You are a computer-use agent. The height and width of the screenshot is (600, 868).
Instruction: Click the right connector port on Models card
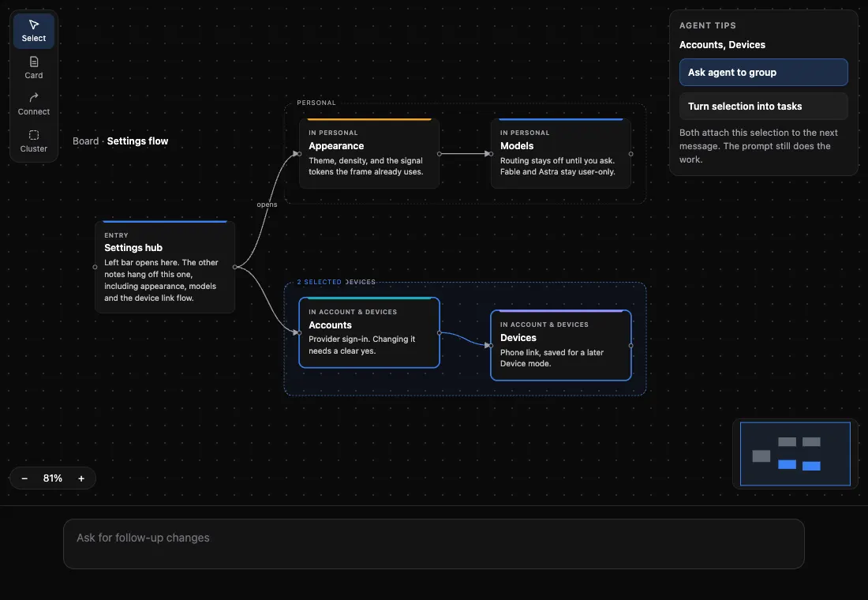tap(631, 153)
